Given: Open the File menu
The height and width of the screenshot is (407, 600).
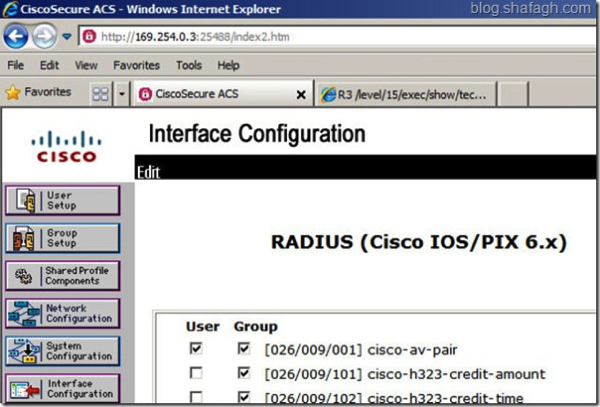Looking at the screenshot, I should point(15,65).
